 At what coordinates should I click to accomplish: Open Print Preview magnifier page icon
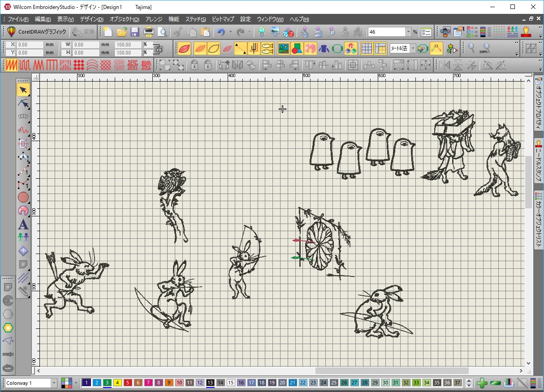coord(162,32)
